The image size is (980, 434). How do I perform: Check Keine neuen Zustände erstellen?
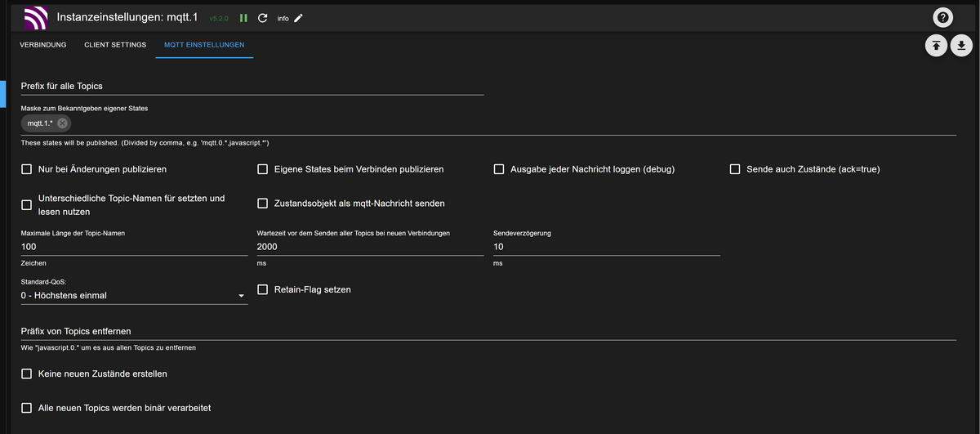[27, 374]
